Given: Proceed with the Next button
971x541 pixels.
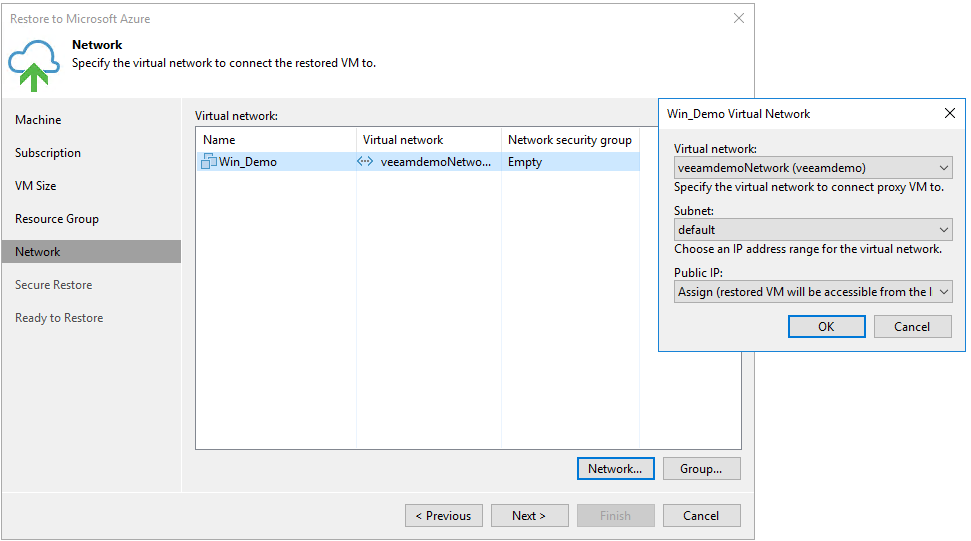Looking at the screenshot, I should pyautogui.click(x=529, y=516).
